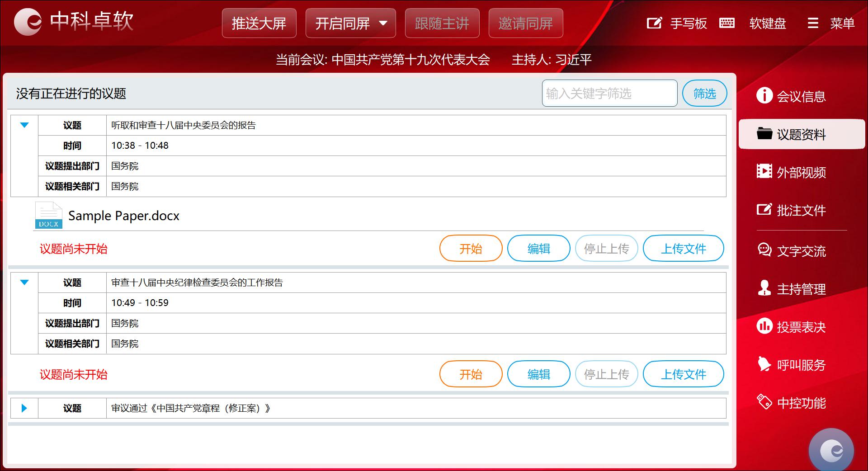This screenshot has width=868, height=471.
Task: Open the Sample Paper.docx file icon
Action: 48,215
